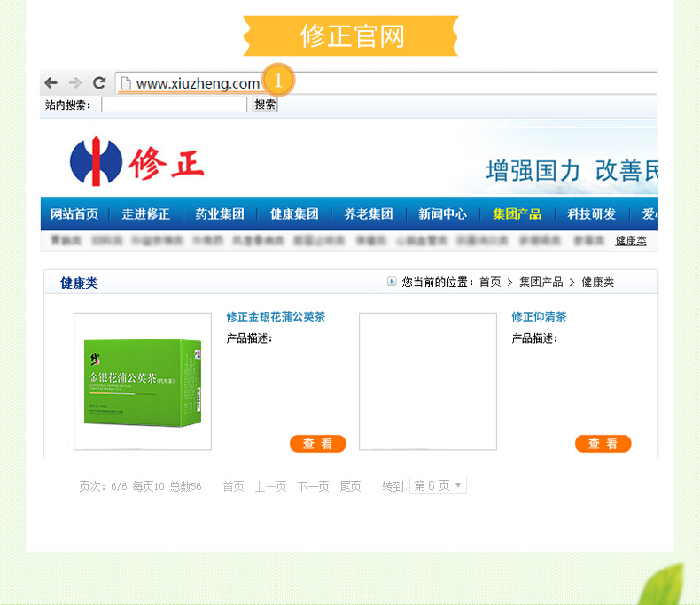Go to 首页 in pagination
700x605 pixels.
tap(234, 486)
